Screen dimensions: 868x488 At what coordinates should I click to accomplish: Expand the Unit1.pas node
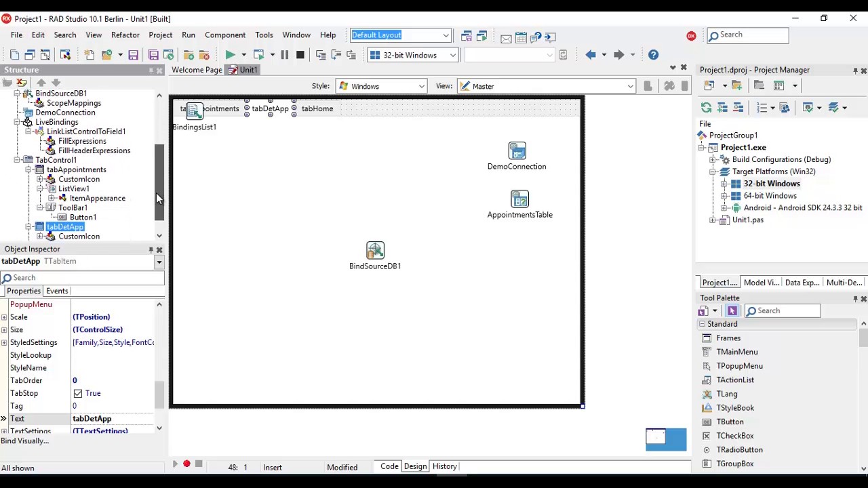(x=713, y=220)
